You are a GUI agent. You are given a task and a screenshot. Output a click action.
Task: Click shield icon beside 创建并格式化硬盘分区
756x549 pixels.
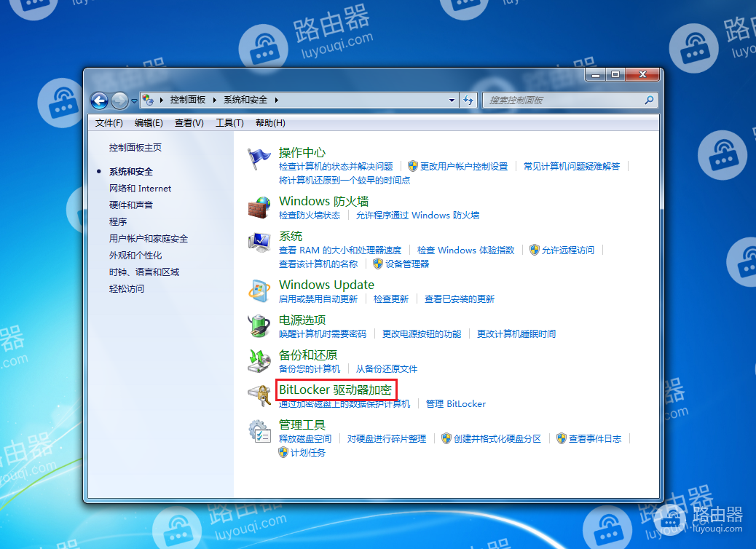pos(446,438)
